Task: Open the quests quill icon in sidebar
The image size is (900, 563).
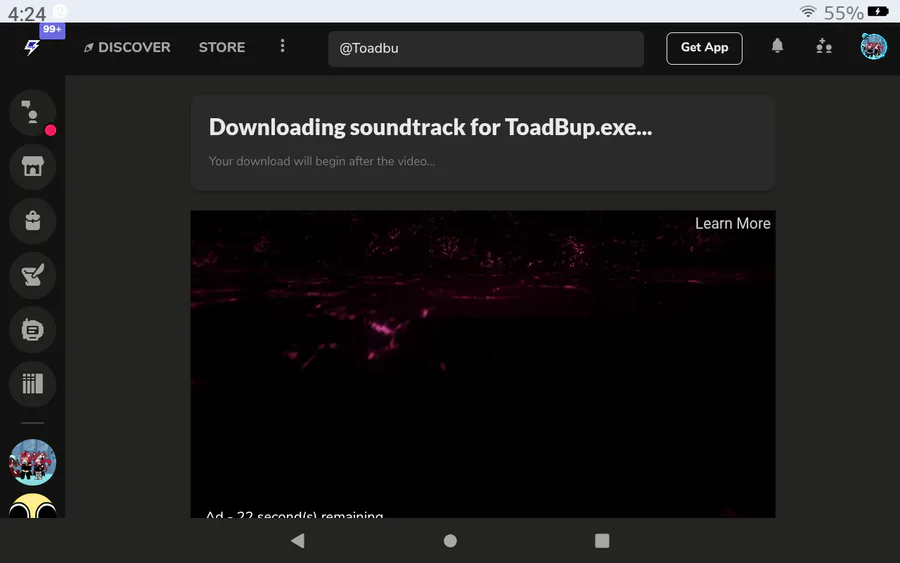Action: tap(32, 275)
